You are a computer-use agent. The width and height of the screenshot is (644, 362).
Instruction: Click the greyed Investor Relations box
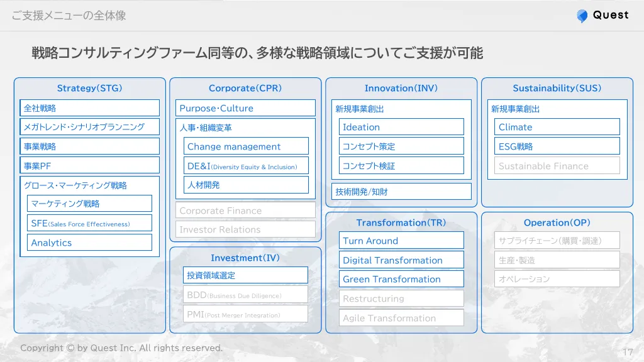tap(246, 229)
